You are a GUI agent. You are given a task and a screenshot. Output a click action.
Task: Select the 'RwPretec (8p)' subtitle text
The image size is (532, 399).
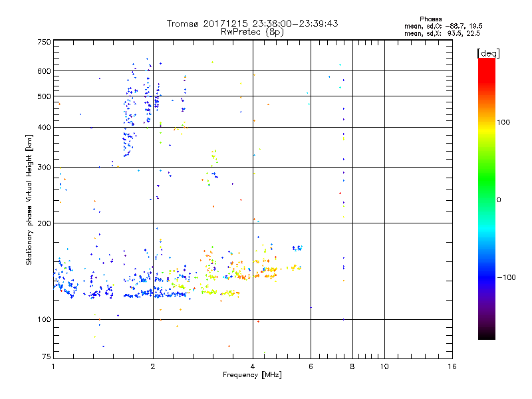(252, 32)
